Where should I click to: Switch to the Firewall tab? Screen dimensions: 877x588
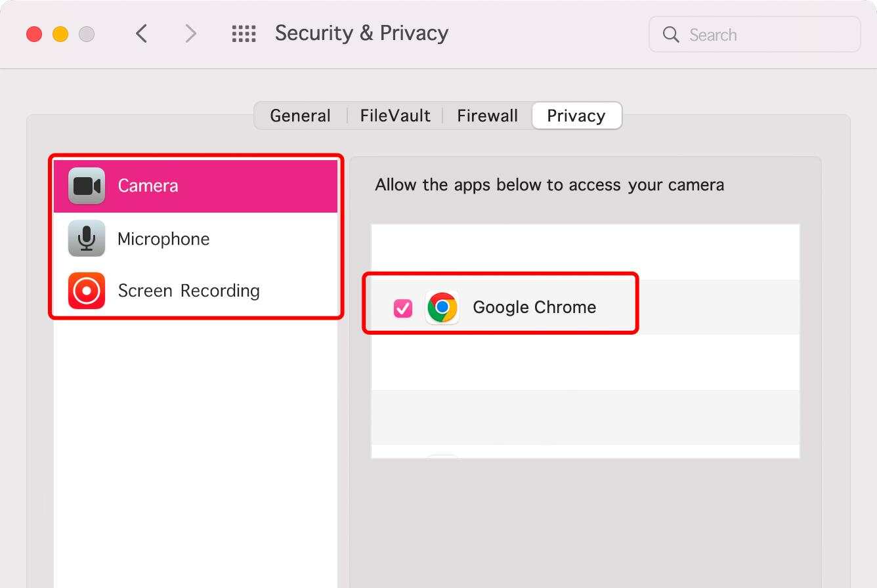pos(487,116)
